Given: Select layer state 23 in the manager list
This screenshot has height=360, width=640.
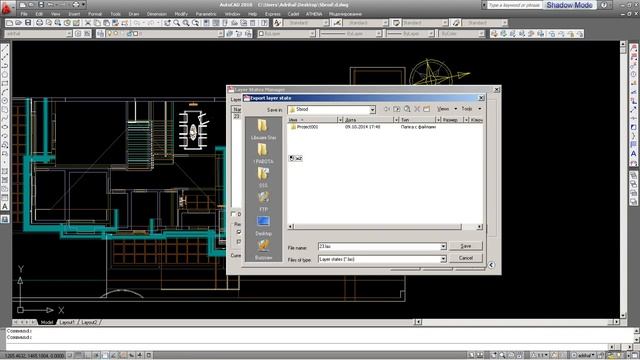Looking at the screenshot, I should pyautogui.click(x=236, y=116).
